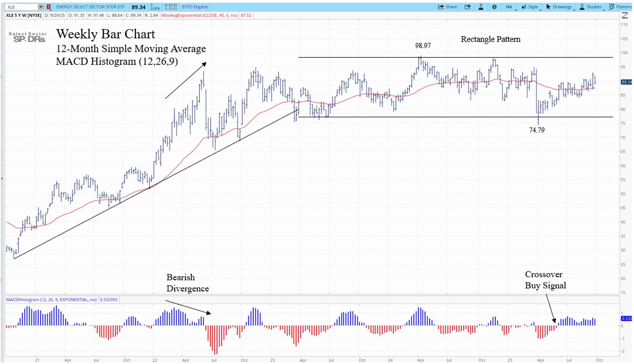Click the auto-scale price axis icon
Viewport: 634px width, 364px height.
tap(625, 16)
